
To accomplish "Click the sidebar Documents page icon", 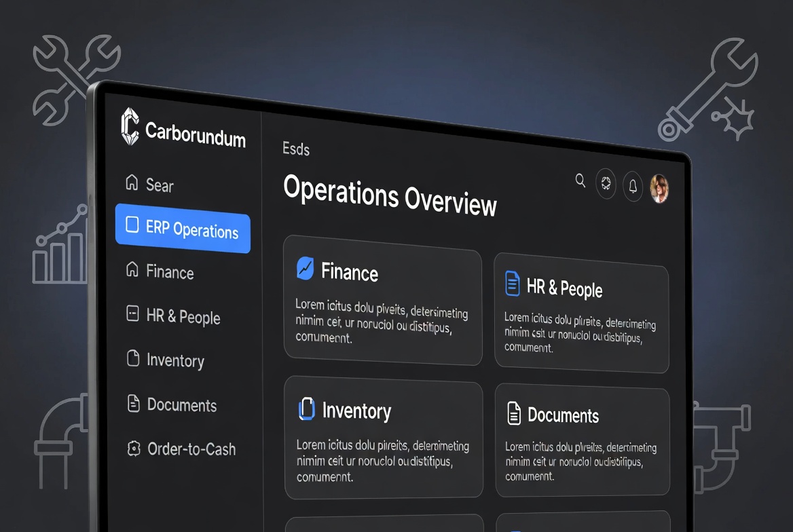I will [134, 403].
